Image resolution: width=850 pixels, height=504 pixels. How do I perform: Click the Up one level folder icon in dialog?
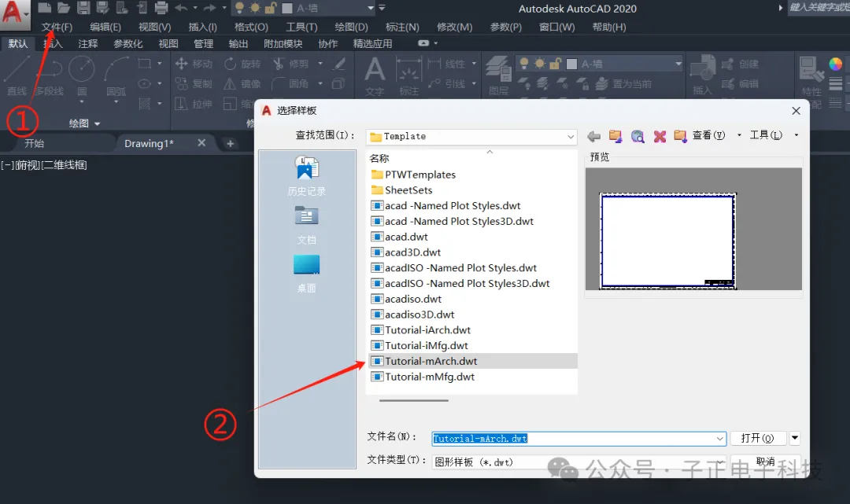point(615,137)
